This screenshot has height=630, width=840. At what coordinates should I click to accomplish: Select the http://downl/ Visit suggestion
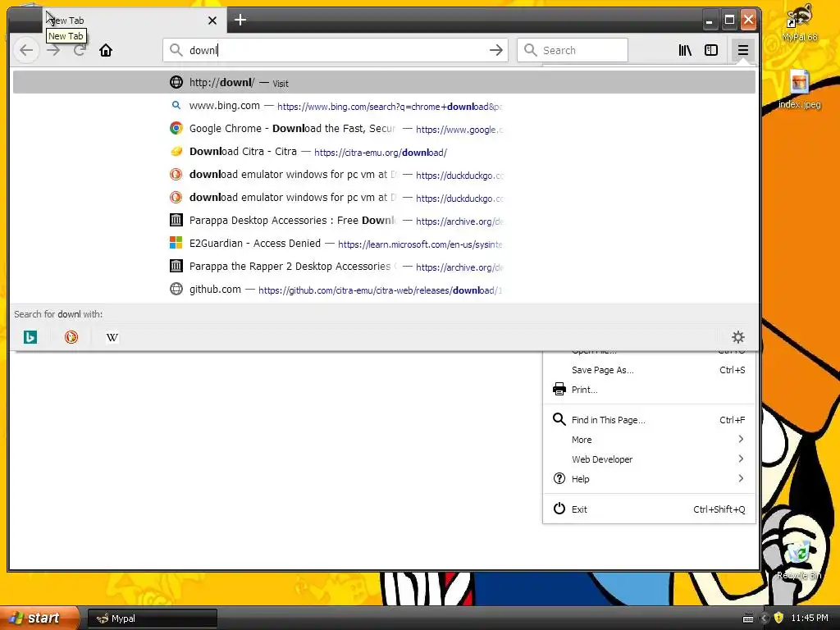click(x=384, y=83)
